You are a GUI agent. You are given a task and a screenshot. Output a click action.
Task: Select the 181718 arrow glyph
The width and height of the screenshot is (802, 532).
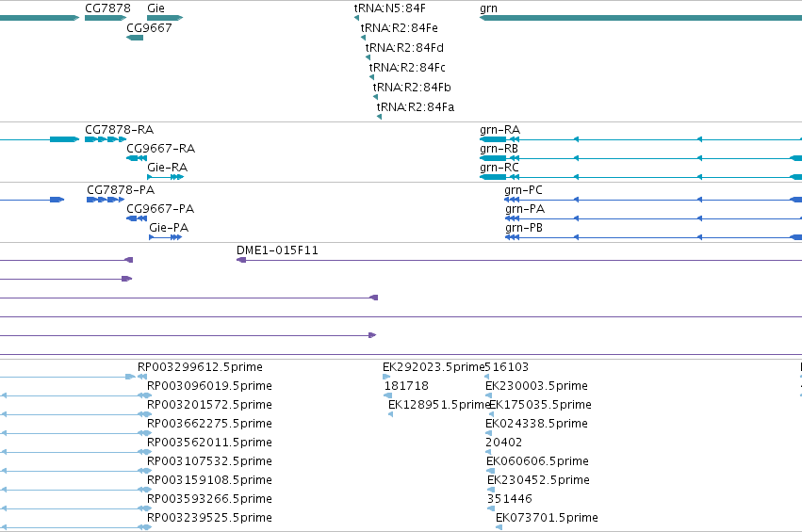[387, 395]
